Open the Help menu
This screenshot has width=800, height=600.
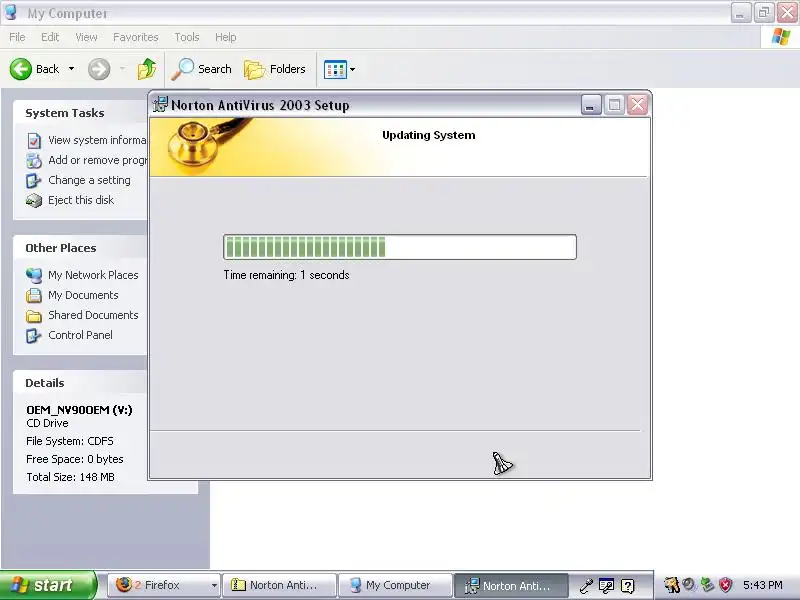point(226,37)
